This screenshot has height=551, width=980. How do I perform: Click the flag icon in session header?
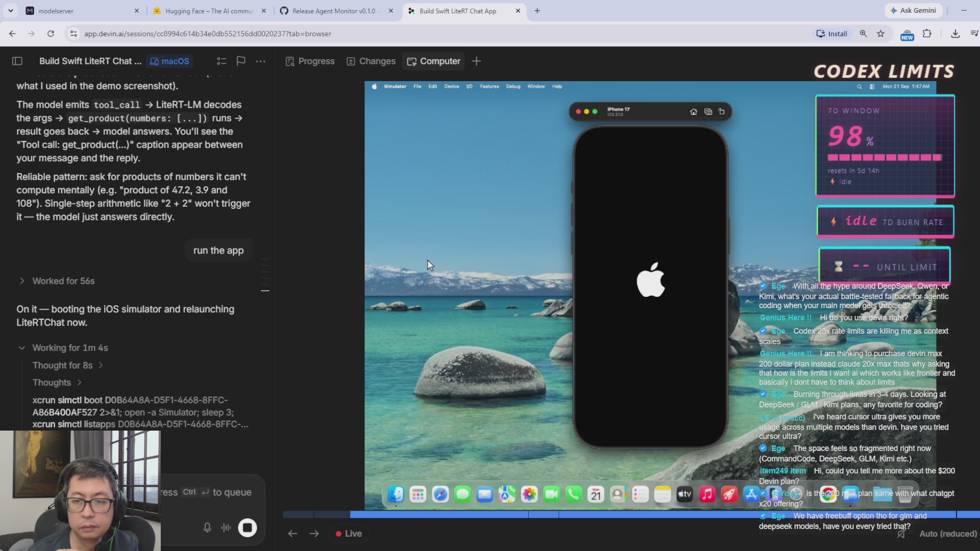click(241, 61)
